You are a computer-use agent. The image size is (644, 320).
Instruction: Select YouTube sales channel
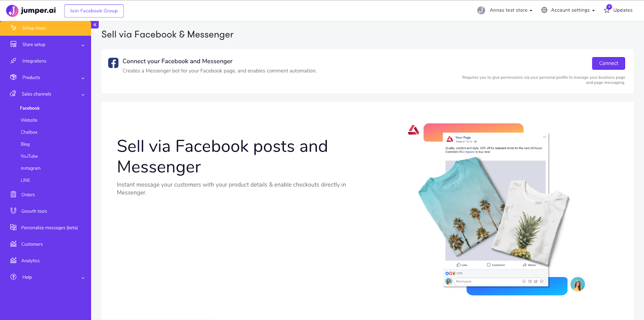pos(29,156)
